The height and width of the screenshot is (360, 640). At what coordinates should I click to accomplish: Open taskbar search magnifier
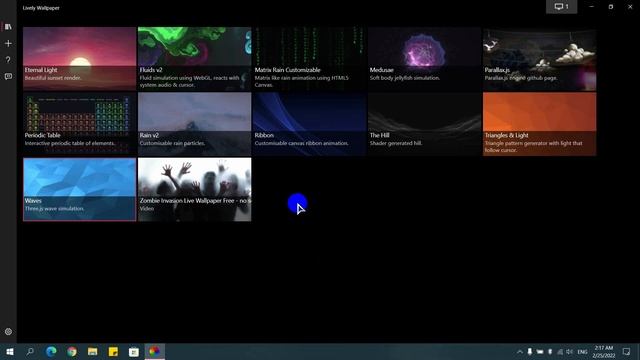pos(30,351)
